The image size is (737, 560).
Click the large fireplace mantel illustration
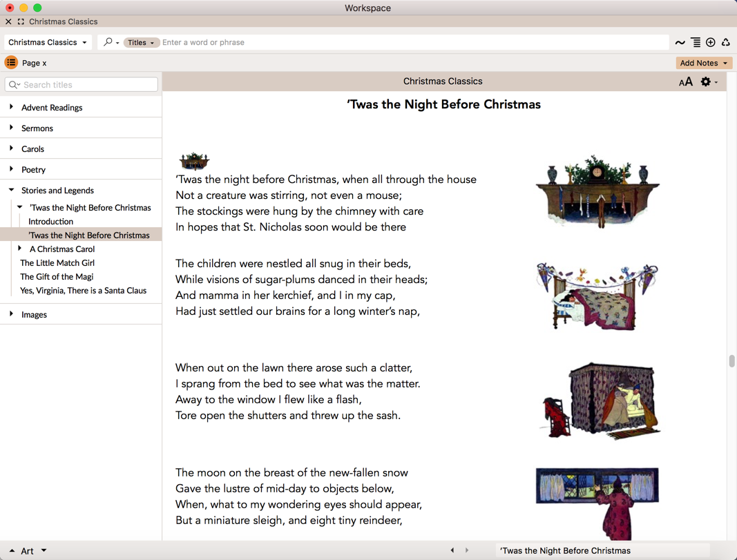(597, 192)
